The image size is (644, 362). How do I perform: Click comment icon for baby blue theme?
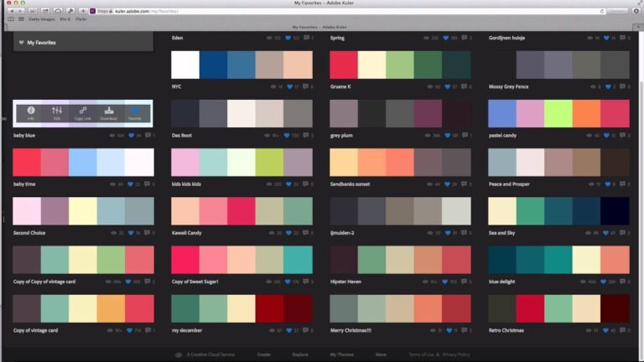pyautogui.click(x=148, y=135)
